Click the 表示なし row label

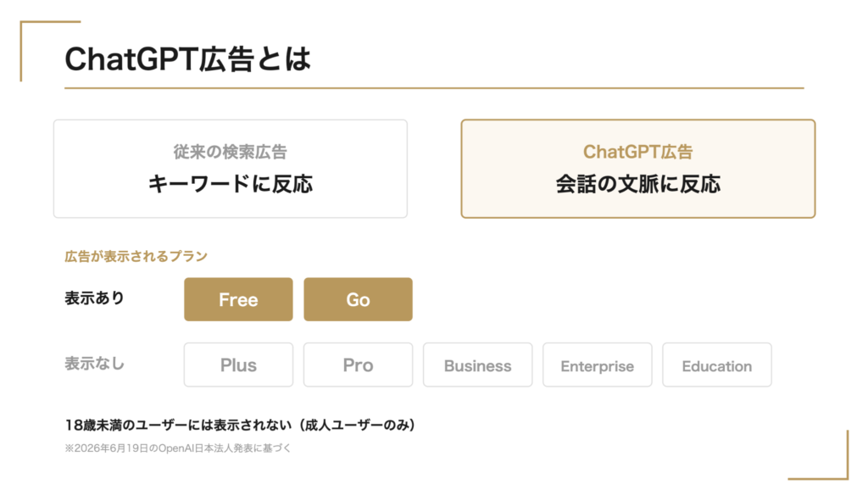click(x=94, y=364)
